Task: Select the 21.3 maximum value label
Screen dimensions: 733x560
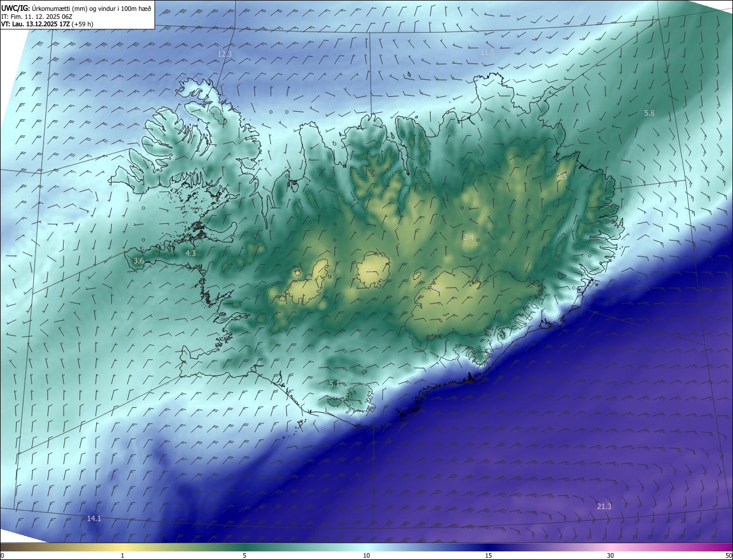Action: [x=604, y=506]
